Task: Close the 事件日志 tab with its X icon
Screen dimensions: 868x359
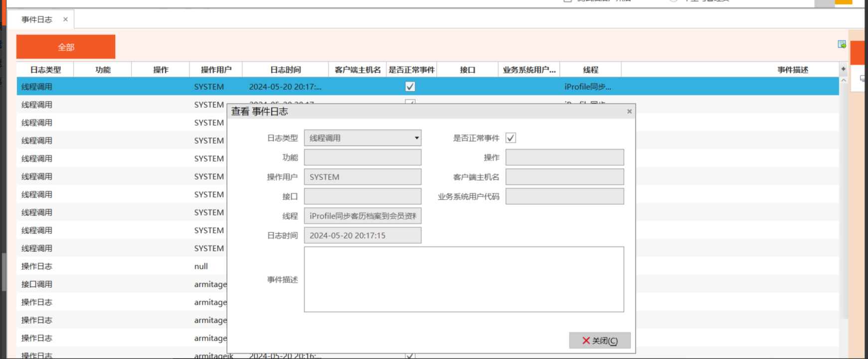Action: point(65,19)
